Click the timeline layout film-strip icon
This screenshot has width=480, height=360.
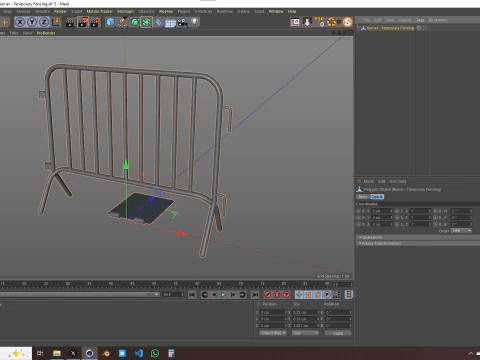349,295
